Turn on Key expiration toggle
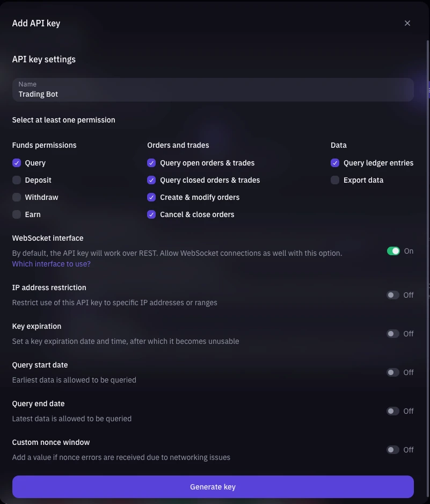This screenshot has height=504, width=430. [x=393, y=334]
